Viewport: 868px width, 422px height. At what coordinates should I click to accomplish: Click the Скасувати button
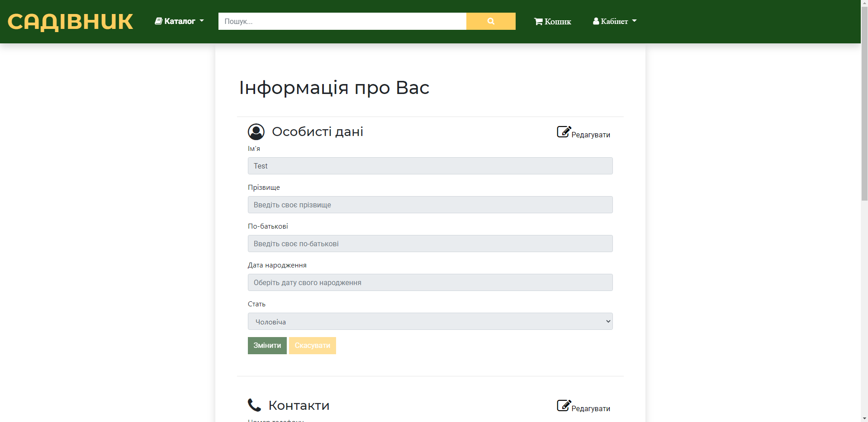[x=312, y=345]
